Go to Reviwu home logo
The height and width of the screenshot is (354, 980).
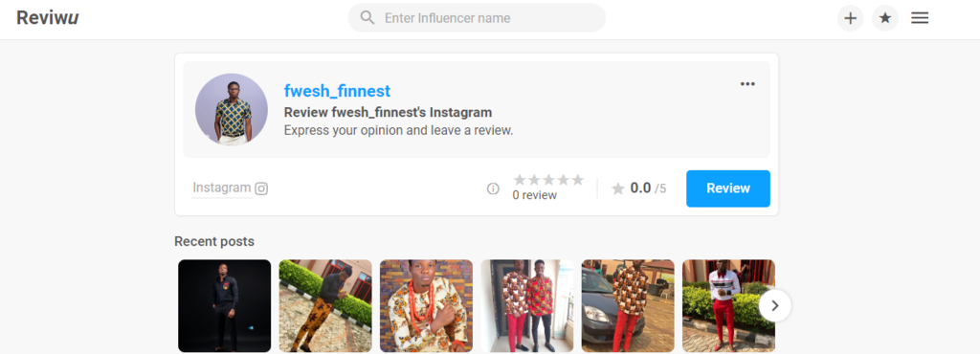(x=48, y=18)
